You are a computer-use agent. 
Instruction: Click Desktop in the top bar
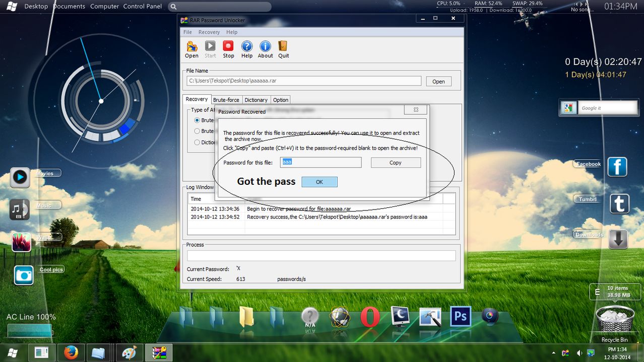coord(36,6)
